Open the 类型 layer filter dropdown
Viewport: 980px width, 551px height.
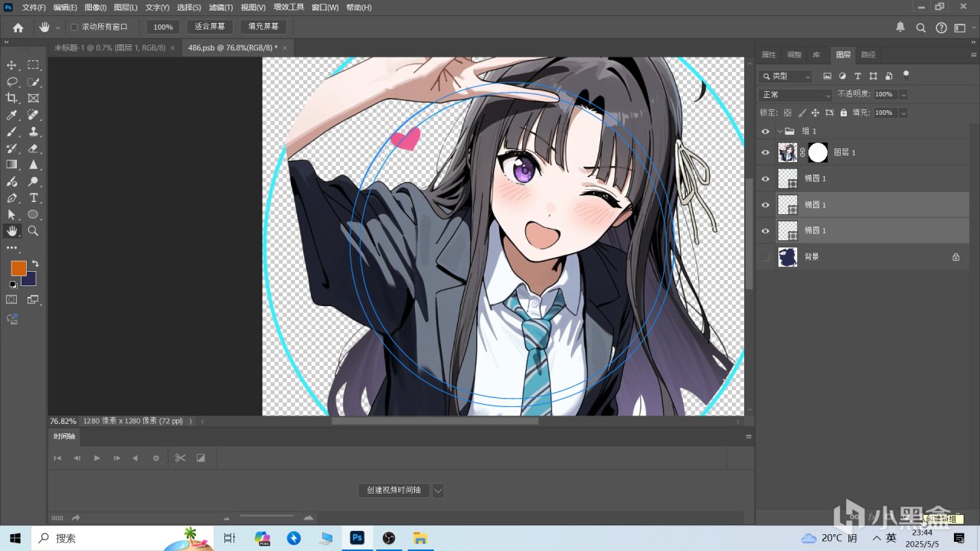pyautogui.click(x=786, y=76)
